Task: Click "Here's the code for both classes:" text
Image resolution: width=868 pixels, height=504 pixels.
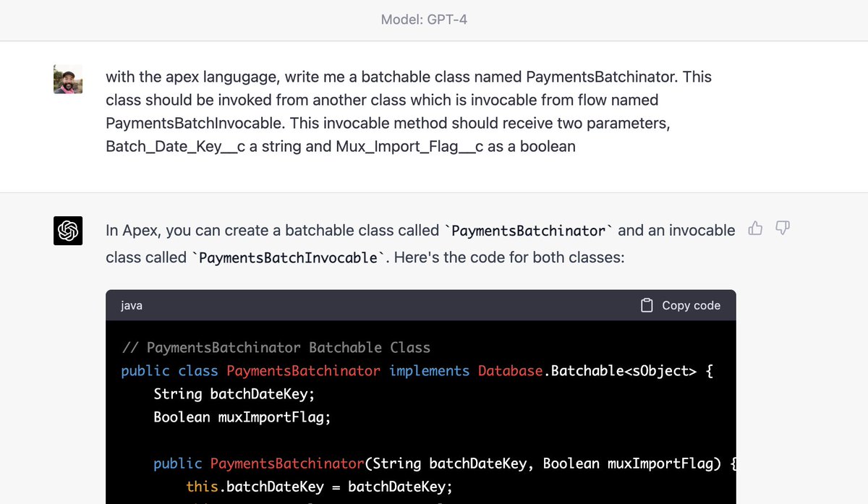Action: point(509,257)
